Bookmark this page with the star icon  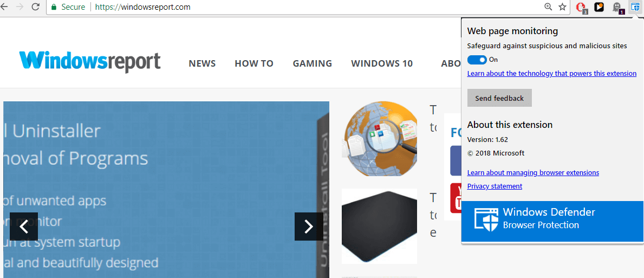point(562,7)
